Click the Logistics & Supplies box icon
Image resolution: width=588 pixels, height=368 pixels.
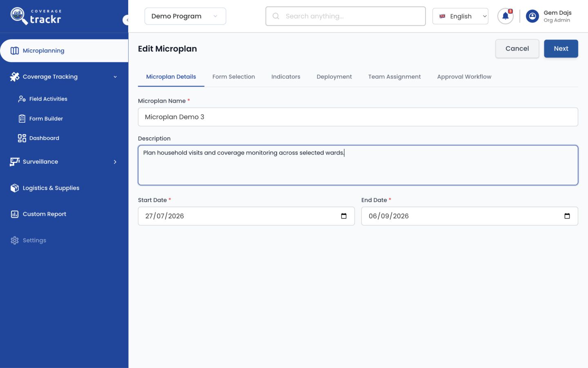15,188
